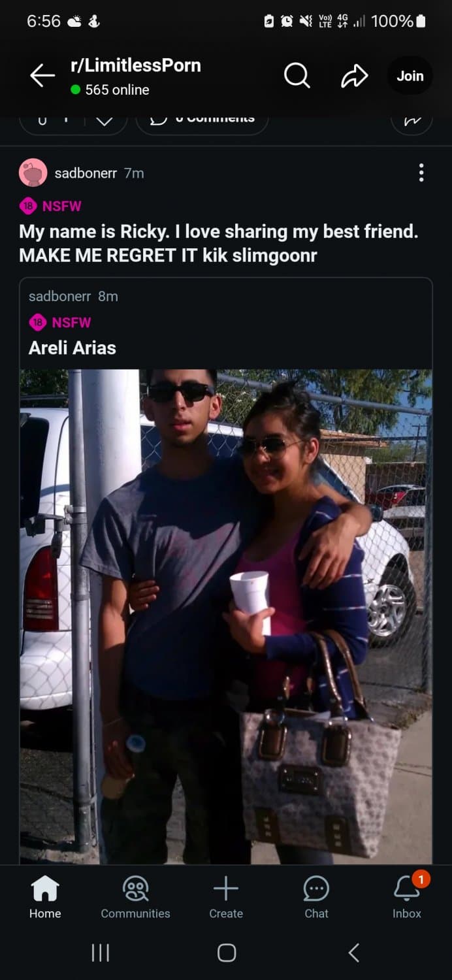The height and width of the screenshot is (980, 452).
Task: Open the three-dot post options menu
Action: [421, 172]
